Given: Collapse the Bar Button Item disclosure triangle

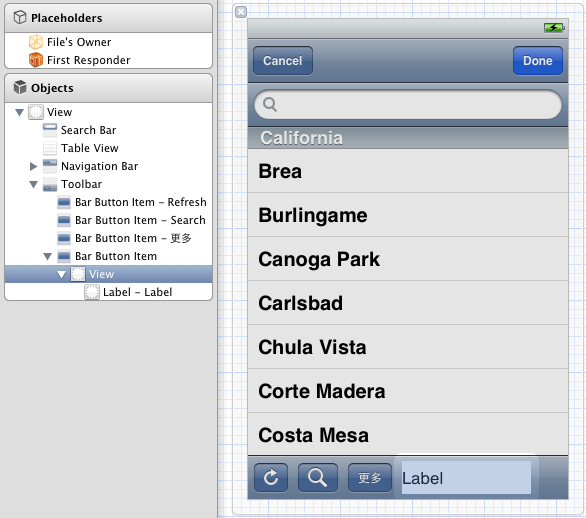Looking at the screenshot, I should [47, 256].
